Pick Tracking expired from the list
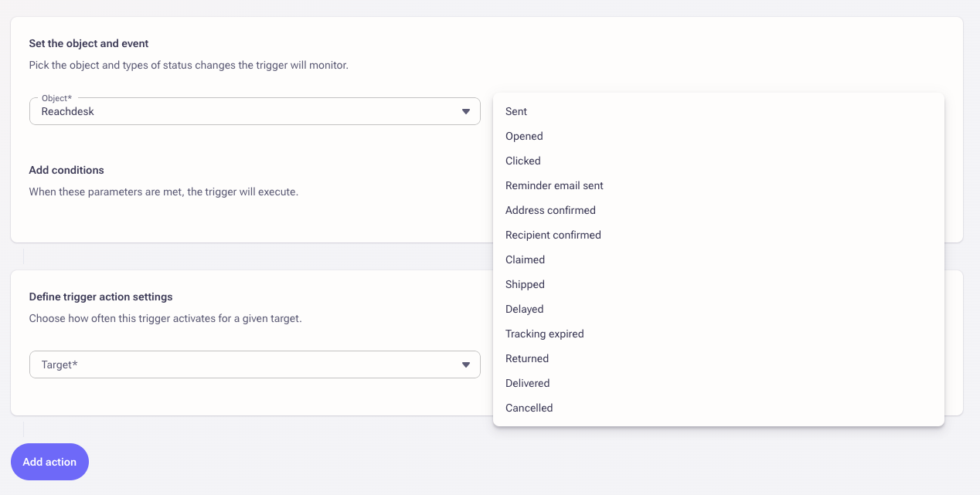The height and width of the screenshot is (495, 980). pos(544,334)
